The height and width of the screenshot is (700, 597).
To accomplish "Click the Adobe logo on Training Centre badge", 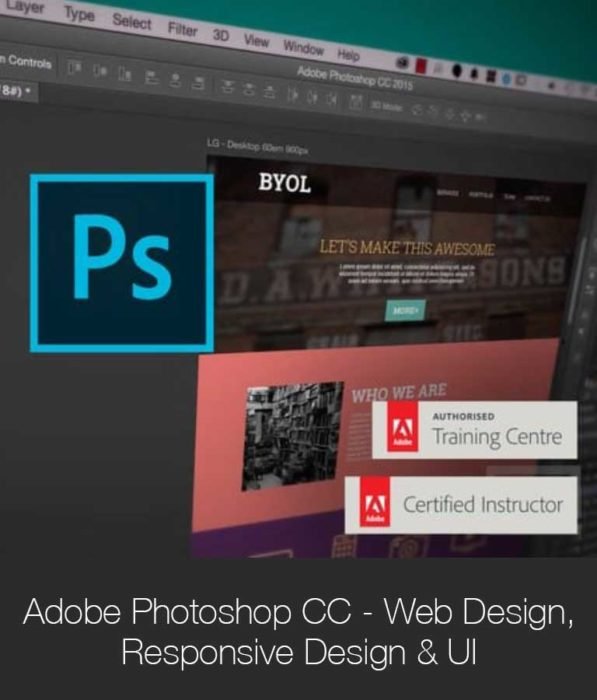I will click(x=402, y=427).
